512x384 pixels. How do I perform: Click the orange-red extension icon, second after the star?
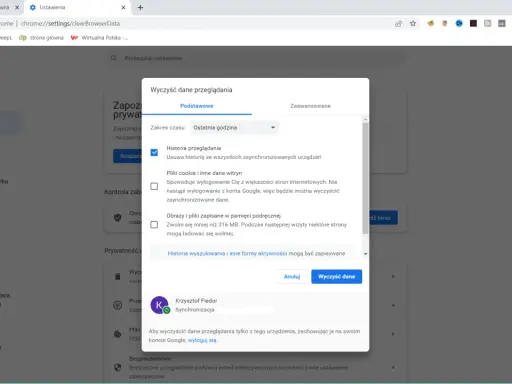(x=445, y=23)
